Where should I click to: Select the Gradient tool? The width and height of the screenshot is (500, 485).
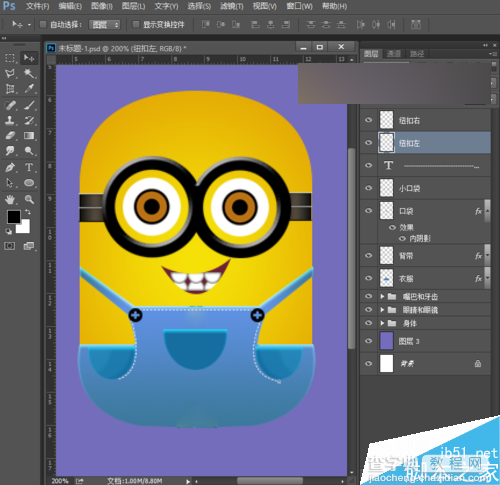(x=29, y=136)
